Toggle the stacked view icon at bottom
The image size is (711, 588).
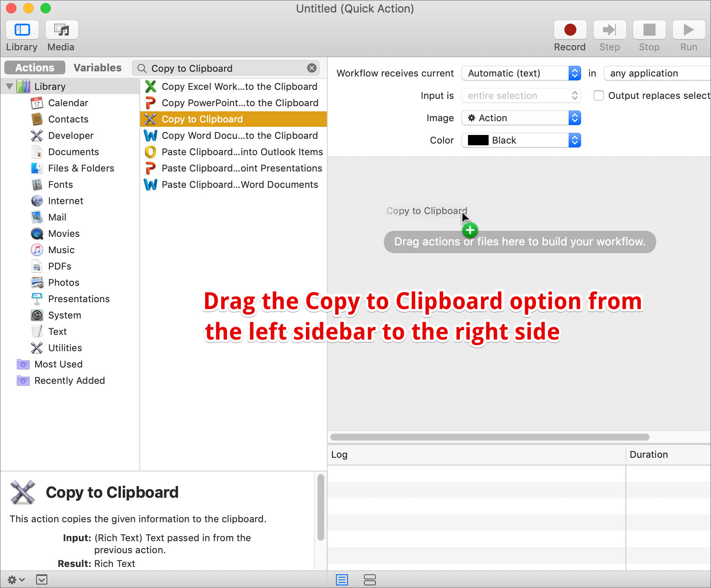coord(370,579)
